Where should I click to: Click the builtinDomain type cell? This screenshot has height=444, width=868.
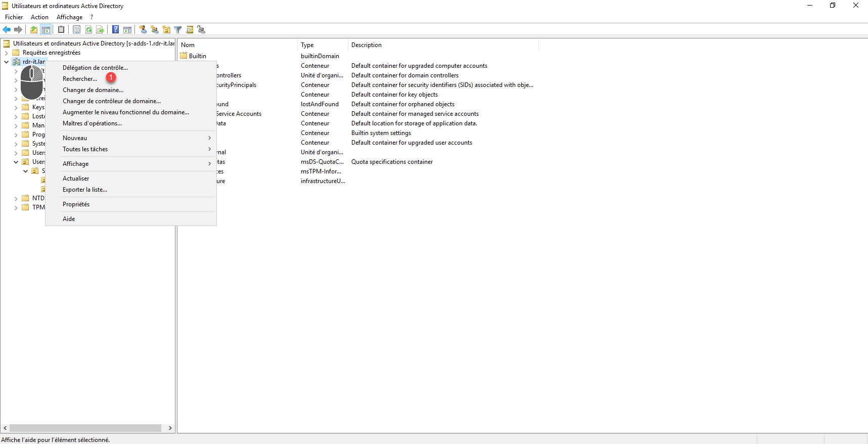click(x=320, y=56)
